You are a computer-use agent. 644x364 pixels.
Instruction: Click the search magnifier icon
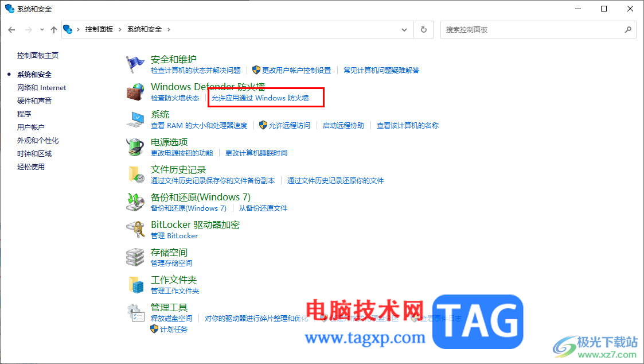click(x=628, y=30)
